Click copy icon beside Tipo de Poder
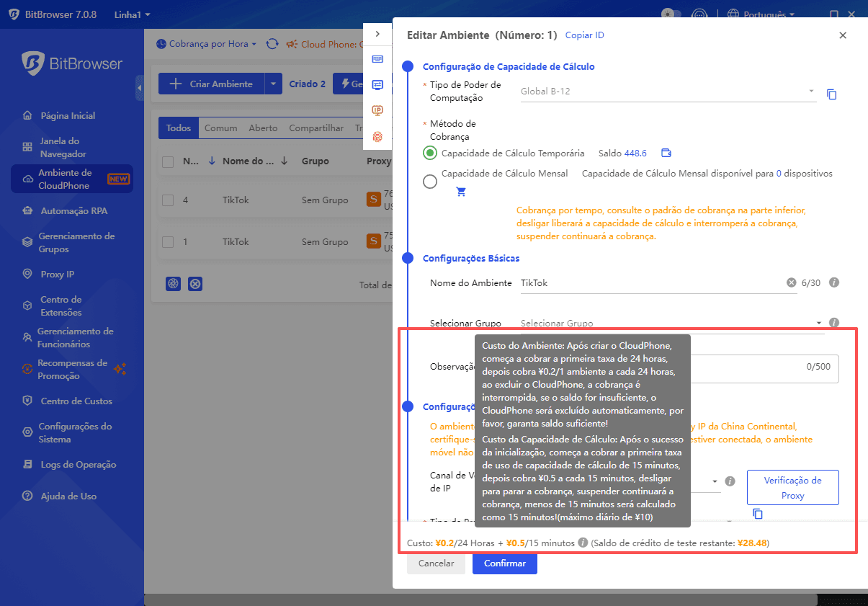This screenshot has width=868, height=606. 831,94
